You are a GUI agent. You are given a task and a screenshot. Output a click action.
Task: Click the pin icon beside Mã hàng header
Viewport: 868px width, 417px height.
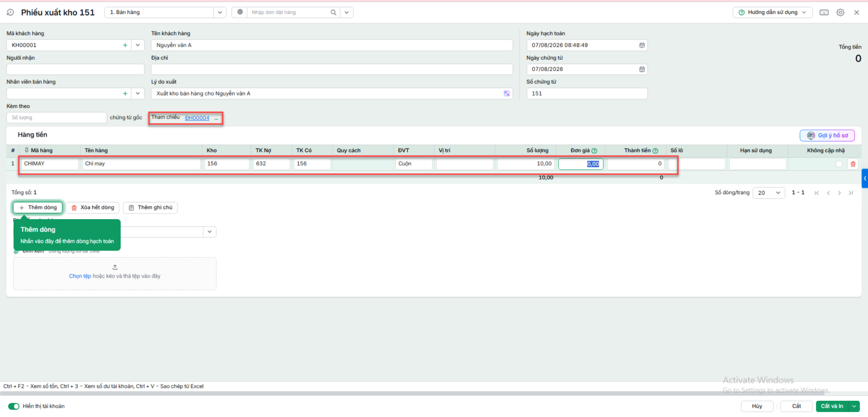click(x=27, y=150)
